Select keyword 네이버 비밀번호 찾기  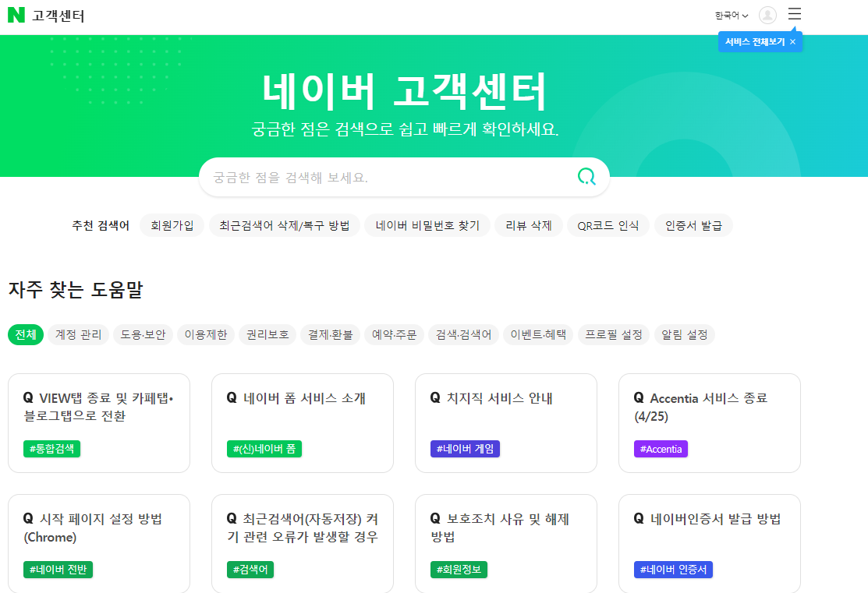[427, 226]
